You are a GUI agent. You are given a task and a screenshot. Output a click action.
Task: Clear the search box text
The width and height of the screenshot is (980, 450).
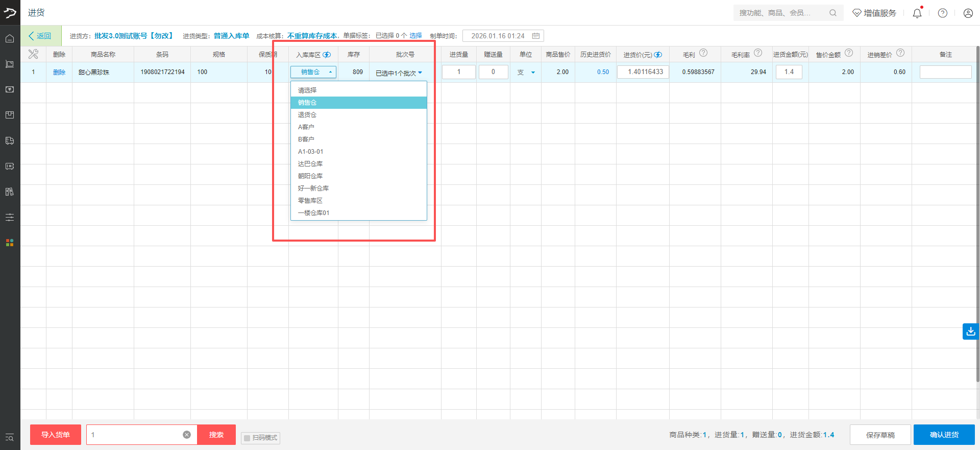pyautogui.click(x=187, y=435)
